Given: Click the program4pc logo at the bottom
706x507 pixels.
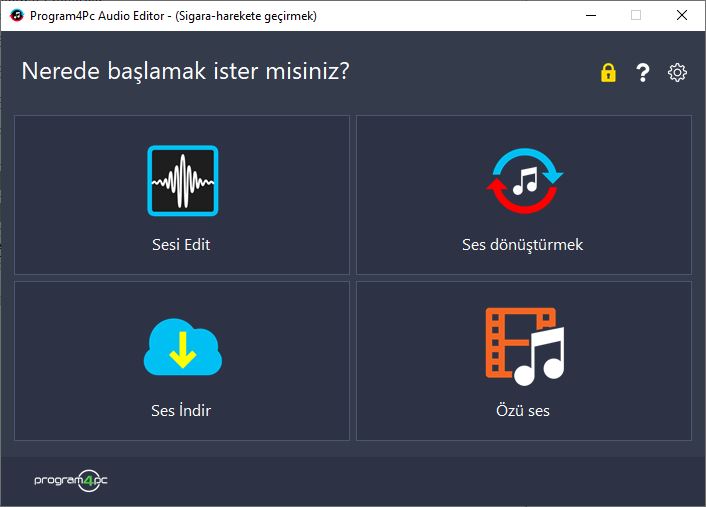Looking at the screenshot, I should (71, 480).
